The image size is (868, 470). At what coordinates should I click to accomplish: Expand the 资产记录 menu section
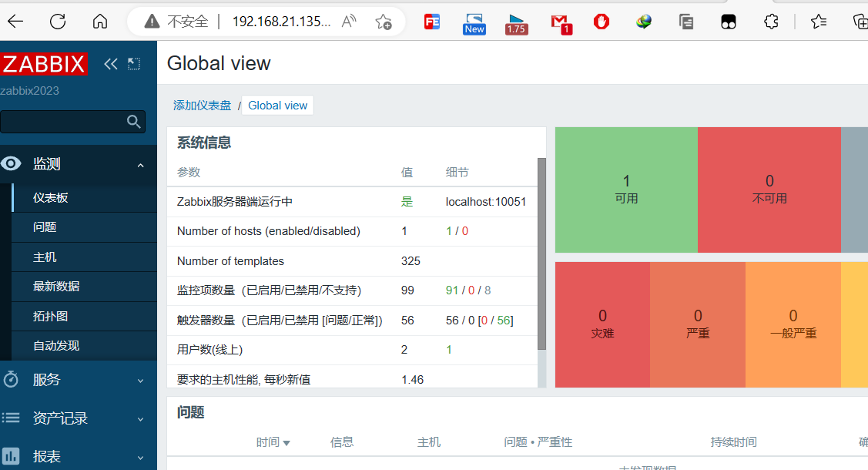coord(141,420)
